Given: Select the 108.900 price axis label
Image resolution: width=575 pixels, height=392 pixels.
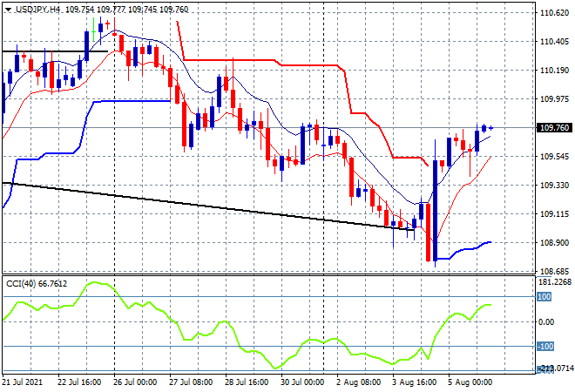Looking at the screenshot, I should pos(554,242).
